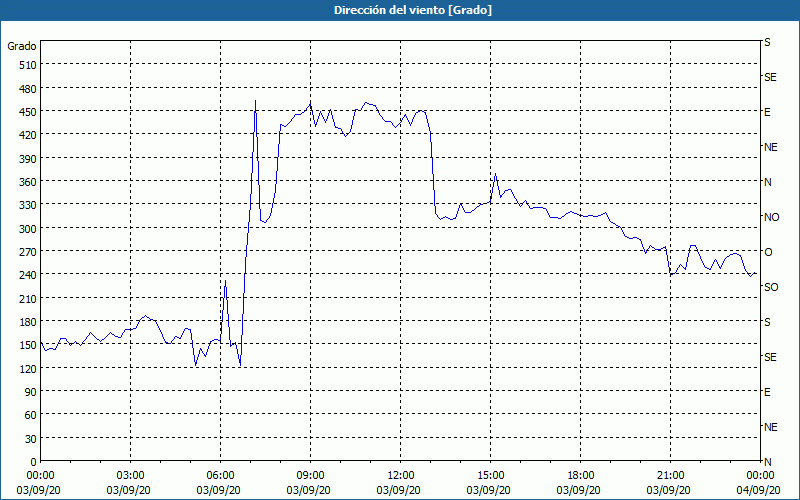Image resolution: width=800 pixels, height=500 pixels.
Task: Click the 03:00 time axis label
Action: pos(130,476)
